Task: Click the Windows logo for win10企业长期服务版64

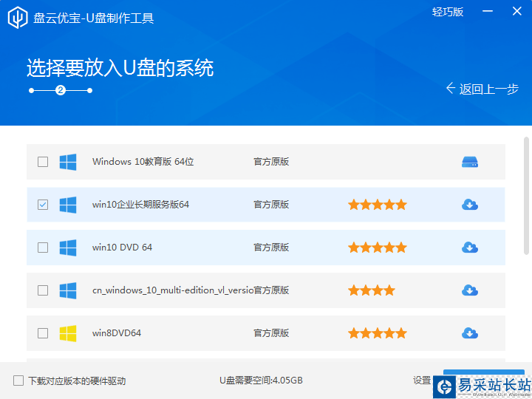Action: tap(68, 205)
